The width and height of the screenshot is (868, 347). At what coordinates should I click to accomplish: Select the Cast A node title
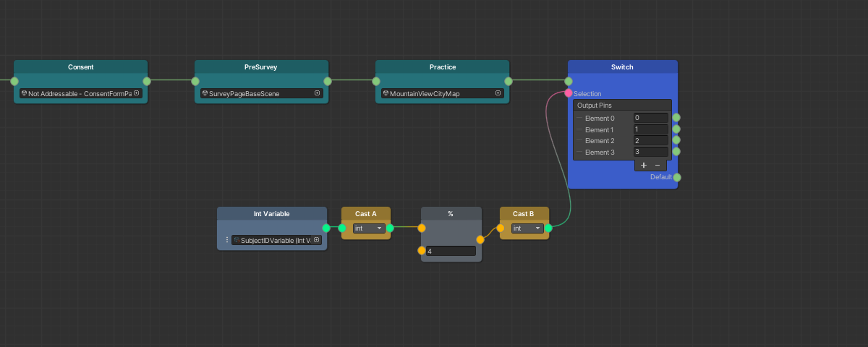coord(366,214)
